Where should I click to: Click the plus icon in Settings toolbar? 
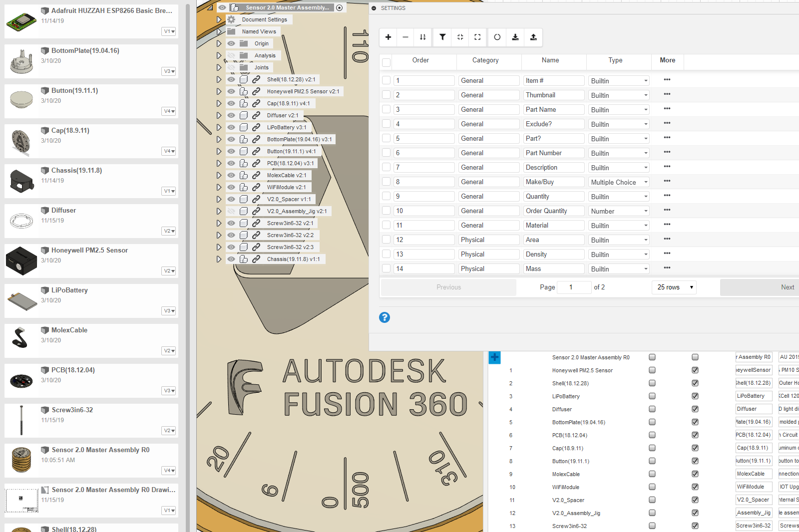[x=388, y=37]
